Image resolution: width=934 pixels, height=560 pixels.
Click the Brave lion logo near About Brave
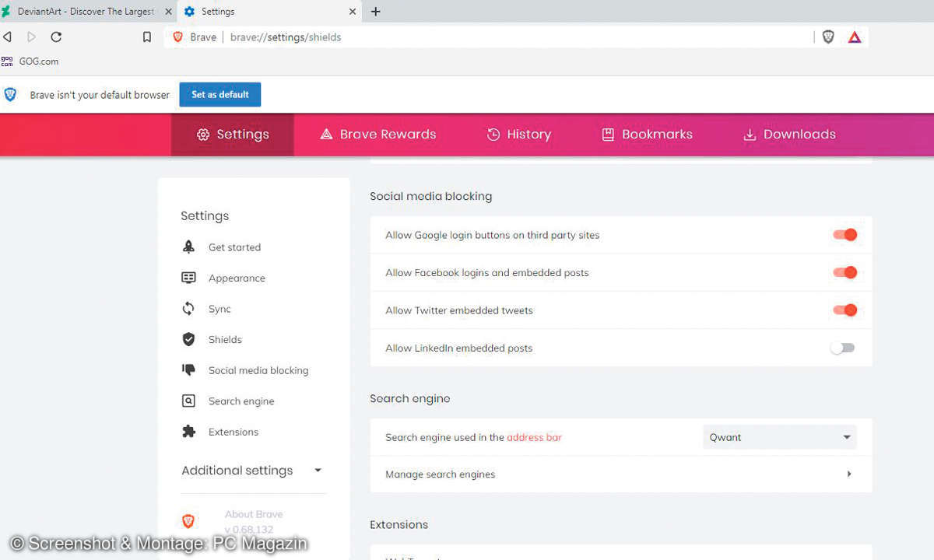coord(188,521)
